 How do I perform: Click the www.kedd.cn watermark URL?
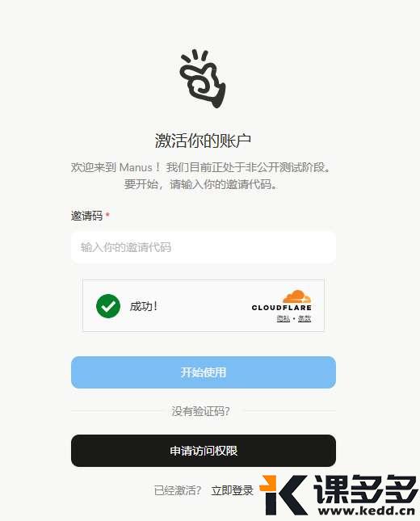pos(367,510)
